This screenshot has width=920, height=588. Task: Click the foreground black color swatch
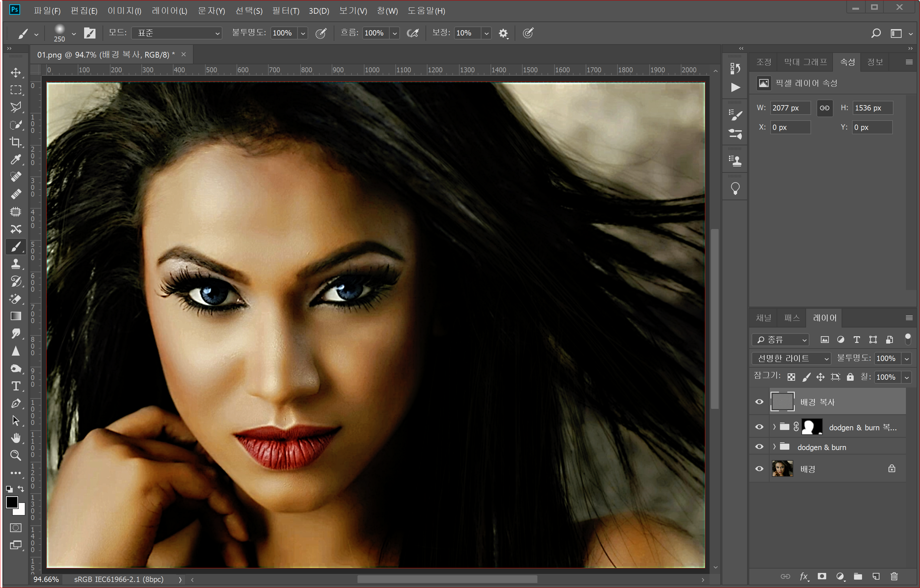pos(11,502)
